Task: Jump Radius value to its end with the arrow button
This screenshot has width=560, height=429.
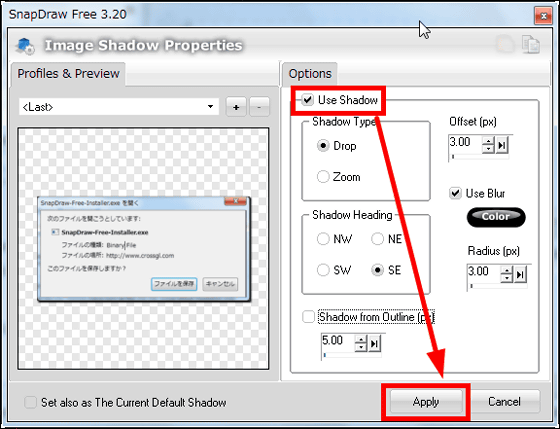Action: (520, 275)
